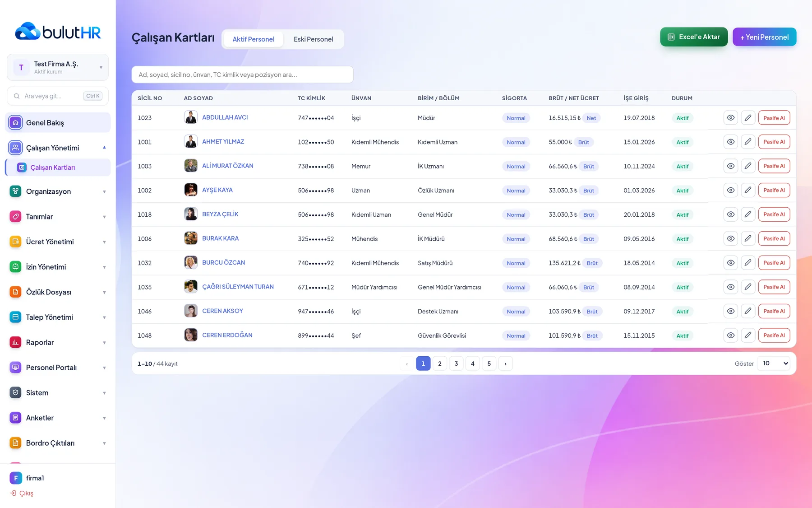The height and width of the screenshot is (508, 812).
Task: Click the Özlük Dosyası document icon
Action: coord(15,292)
